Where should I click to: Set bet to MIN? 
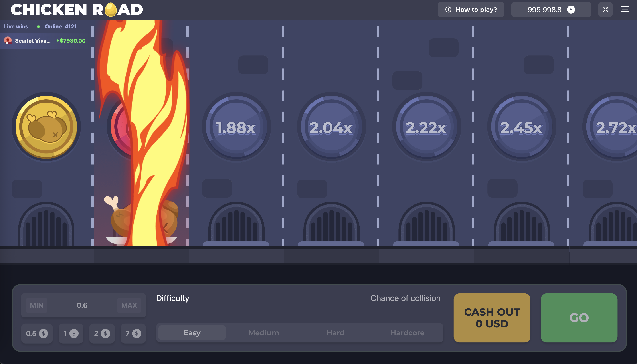pos(36,305)
